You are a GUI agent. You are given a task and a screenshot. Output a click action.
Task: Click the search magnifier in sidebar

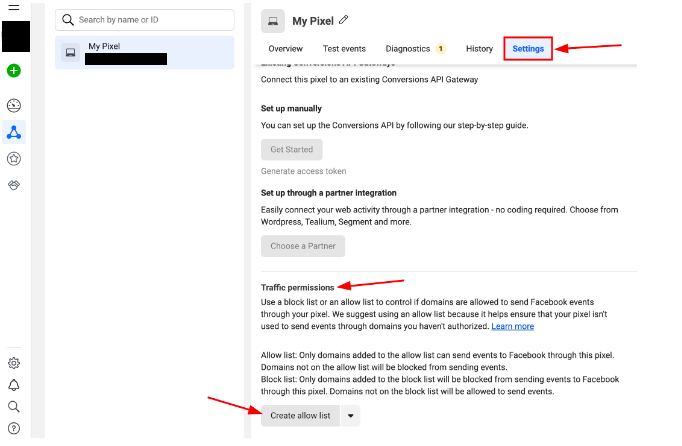(x=14, y=407)
